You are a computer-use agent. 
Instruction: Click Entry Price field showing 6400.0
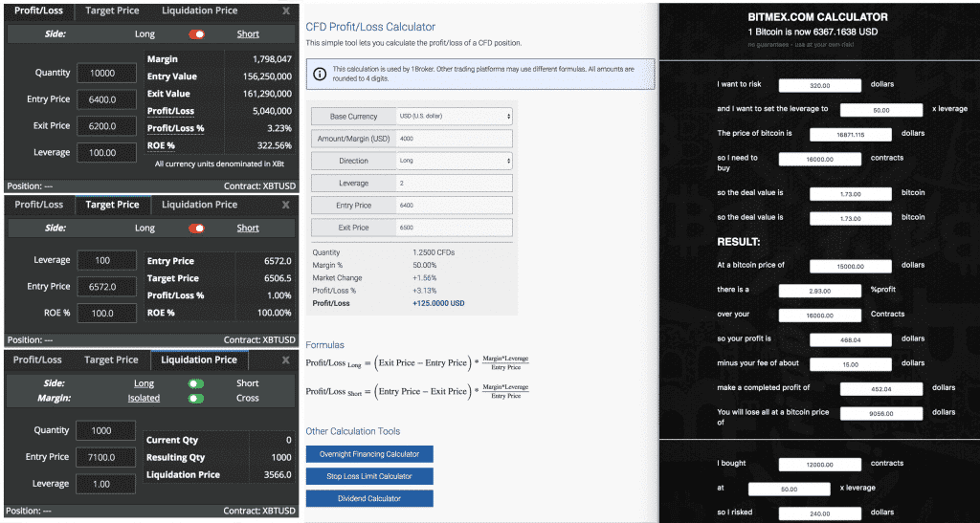tap(106, 99)
